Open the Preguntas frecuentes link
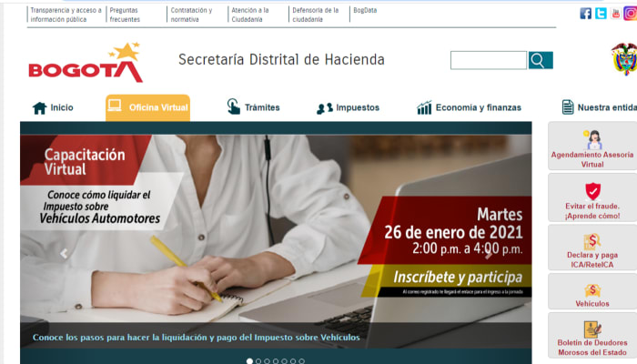 [x=125, y=15]
